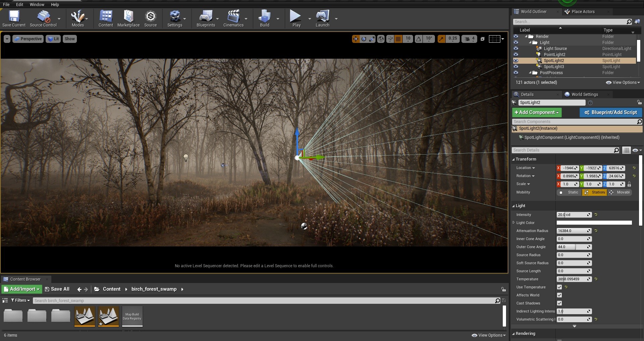
Task: Click the Light Color swatch
Action: [594, 222]
